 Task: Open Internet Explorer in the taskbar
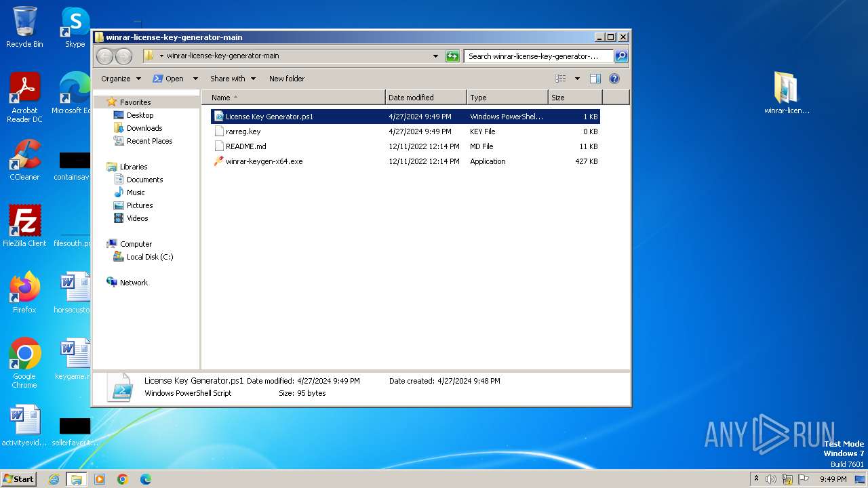(x=54, y=479)
